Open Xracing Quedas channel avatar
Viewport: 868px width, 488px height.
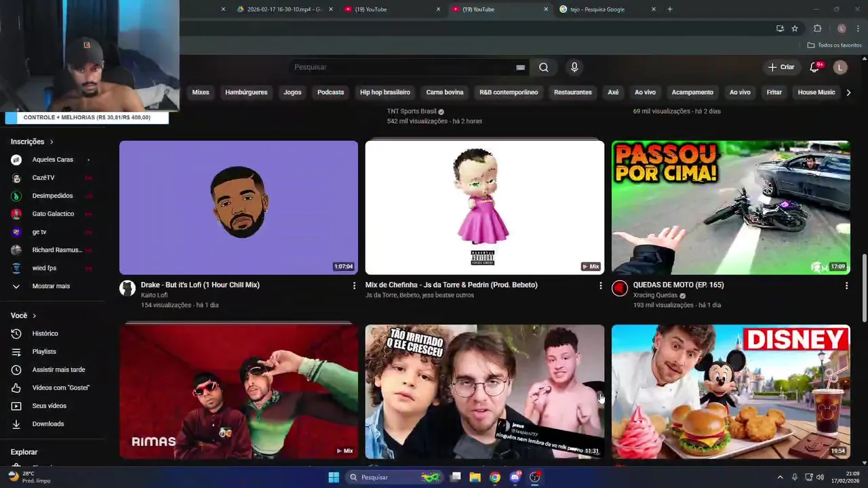[620, 289]
